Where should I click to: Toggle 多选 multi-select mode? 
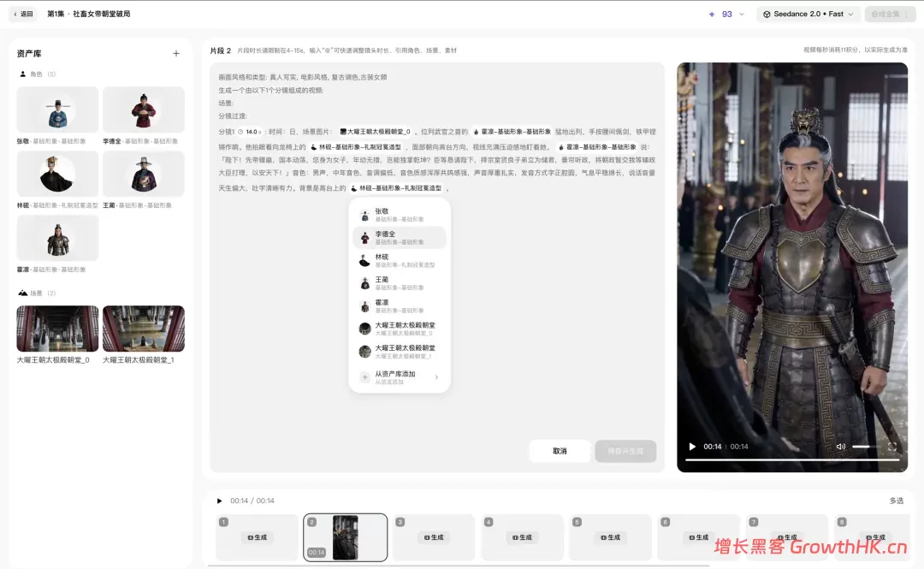click(x=897, y=501)
